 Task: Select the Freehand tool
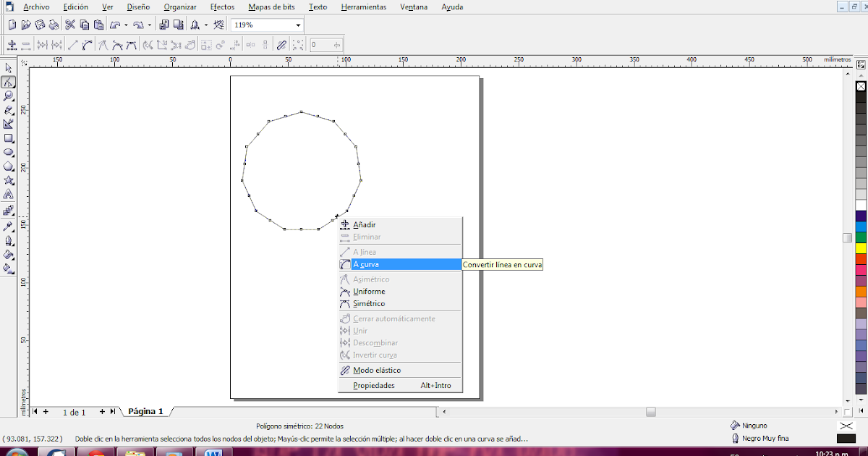(x=9, y=110)
